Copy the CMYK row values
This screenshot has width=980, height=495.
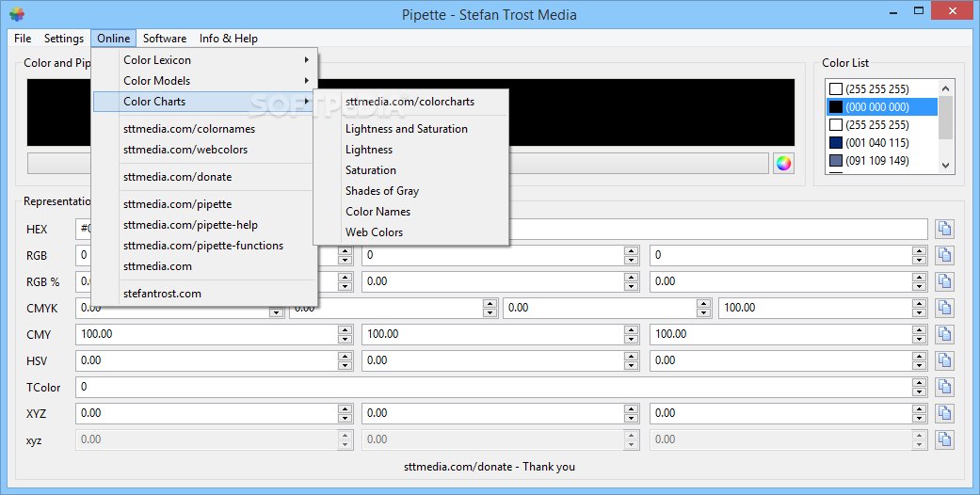pos(944,308)
